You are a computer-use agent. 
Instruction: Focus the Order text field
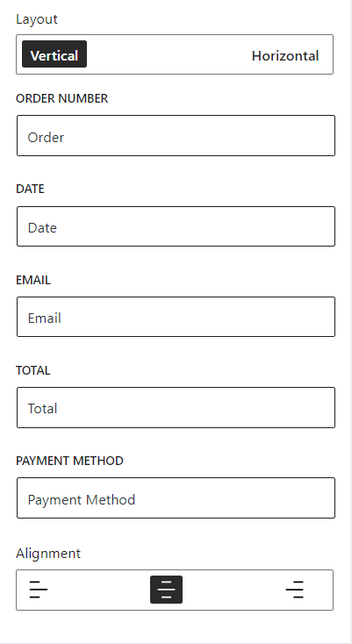pyautogui.click(x=176, y=135)
